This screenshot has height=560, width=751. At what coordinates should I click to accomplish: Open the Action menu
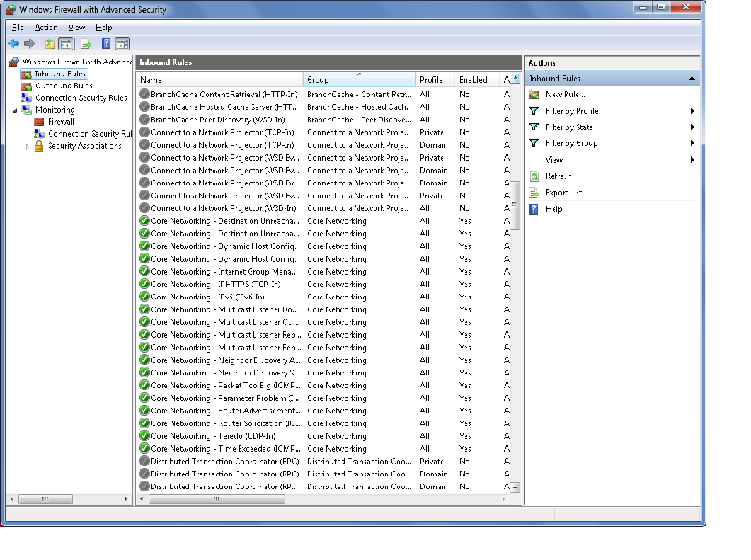(x=46, y=28)
